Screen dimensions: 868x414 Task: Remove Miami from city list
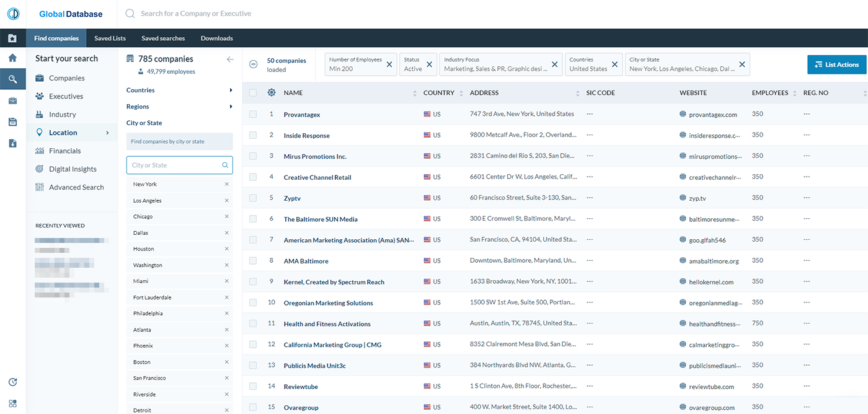pyautogui.click(x=226, y=281)
